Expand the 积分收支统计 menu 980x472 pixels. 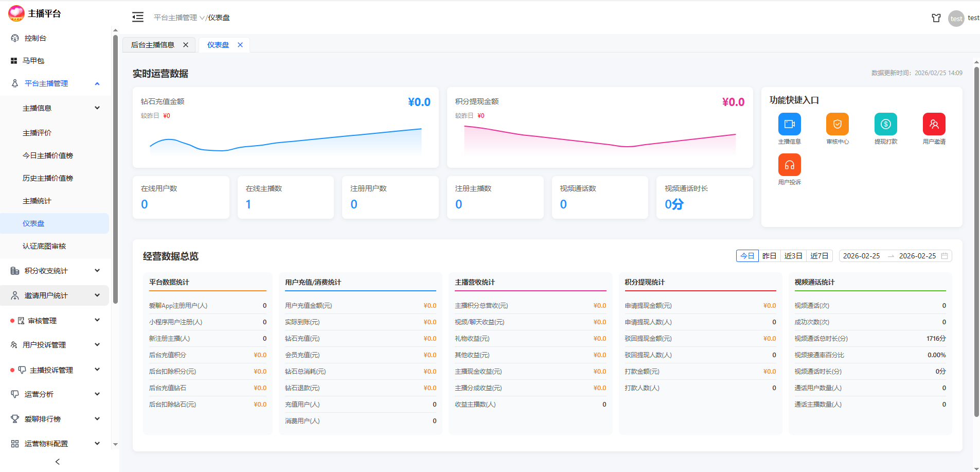pyautogui.click(x=54, y=271)
